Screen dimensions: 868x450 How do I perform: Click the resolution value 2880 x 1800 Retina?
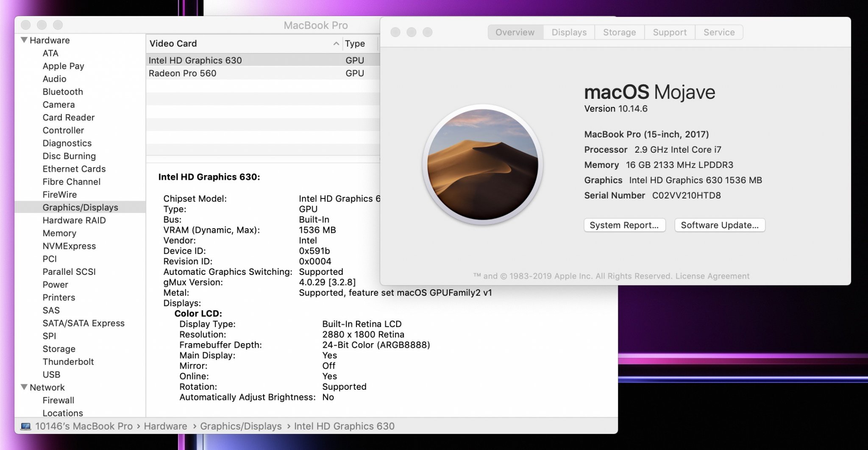(363, 335)
